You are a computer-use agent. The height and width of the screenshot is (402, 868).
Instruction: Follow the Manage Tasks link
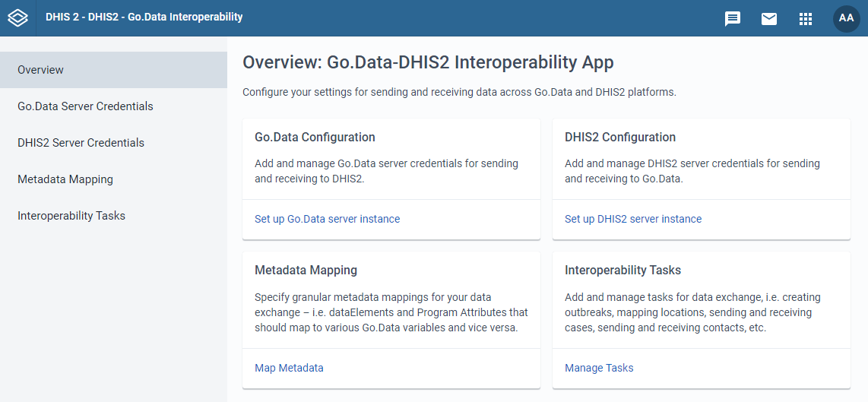(599, 368)
